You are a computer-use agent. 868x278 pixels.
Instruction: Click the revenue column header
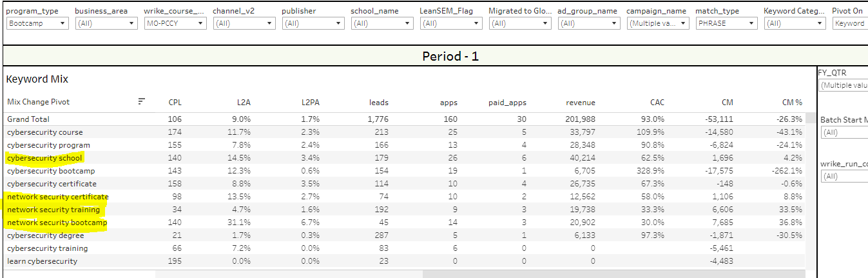(x=580, y=102)
